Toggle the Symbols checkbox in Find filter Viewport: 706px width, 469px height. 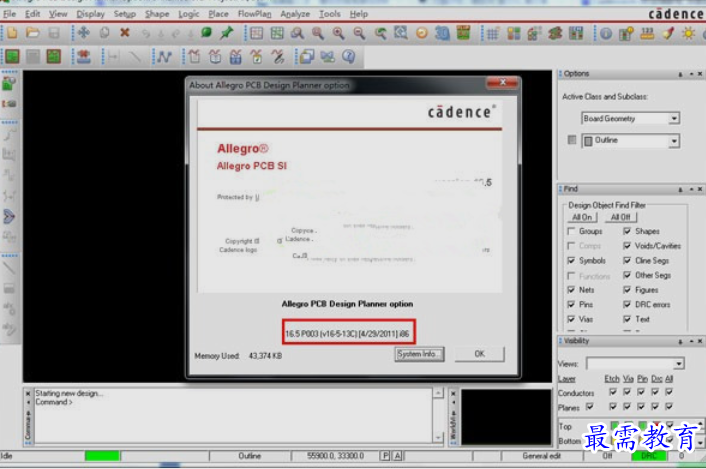click(571, 261)
